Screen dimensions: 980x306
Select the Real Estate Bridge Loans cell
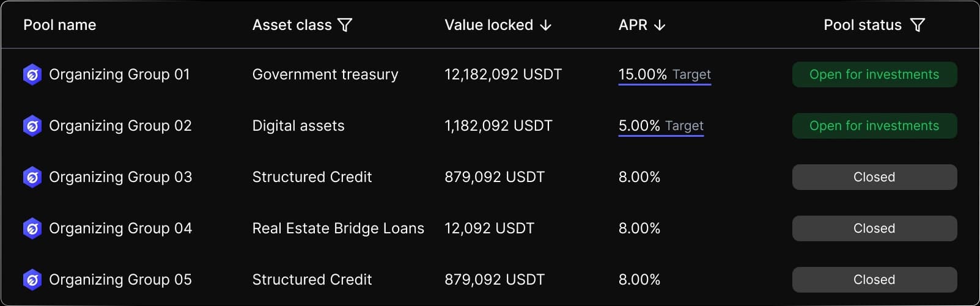point(338,228)
